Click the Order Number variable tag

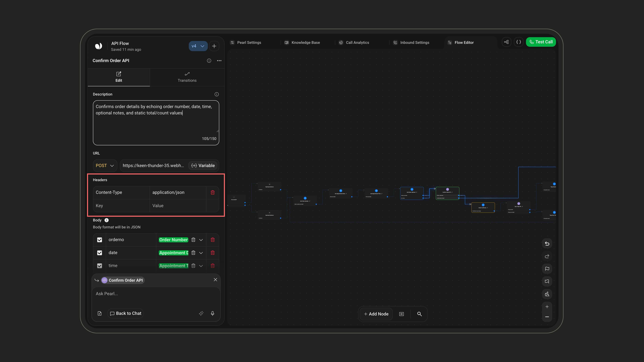(173, 240)
